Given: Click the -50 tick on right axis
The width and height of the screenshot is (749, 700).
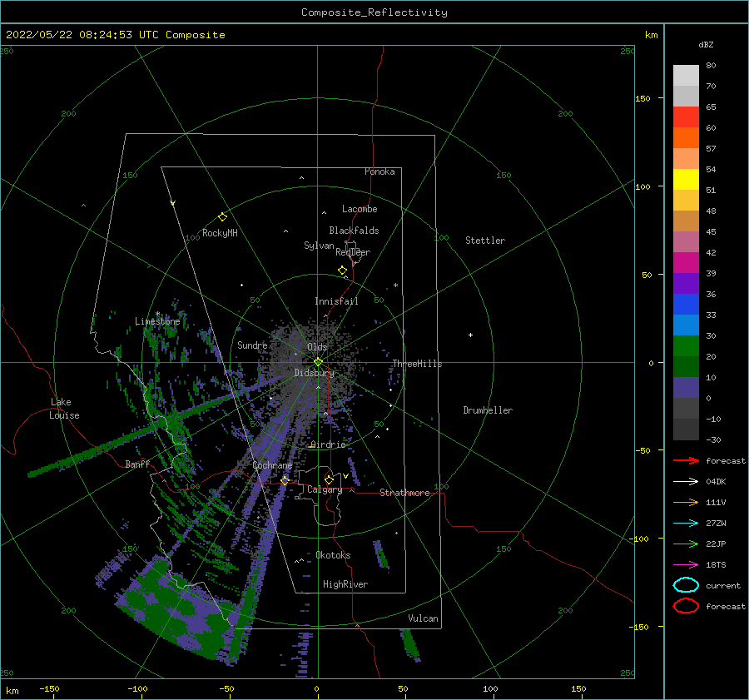Looking at the screenshot, I should (643, 450).
